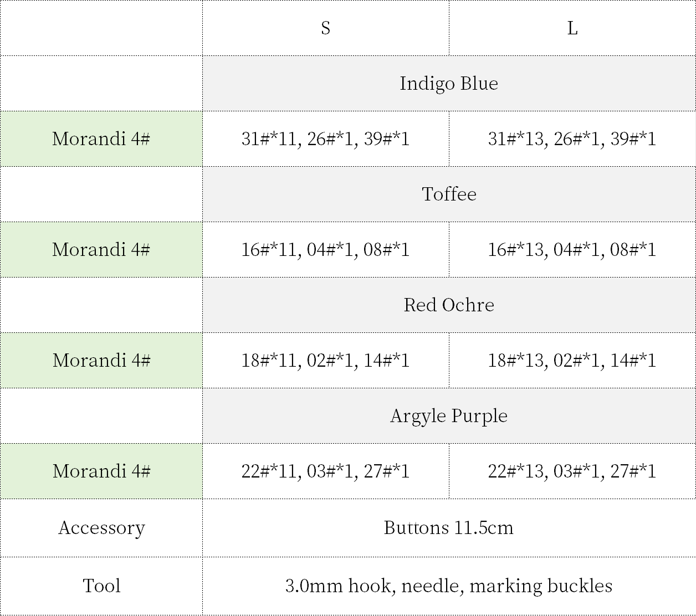This screenshot has width=696, height=616.
Task: Click the green Morandi 4# cell beside 31#*11
Action: pos(101,138)
